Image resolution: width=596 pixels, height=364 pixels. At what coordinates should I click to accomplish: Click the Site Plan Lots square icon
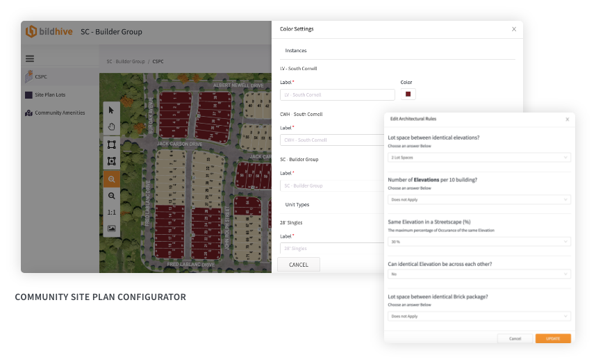tap(28, 95)
